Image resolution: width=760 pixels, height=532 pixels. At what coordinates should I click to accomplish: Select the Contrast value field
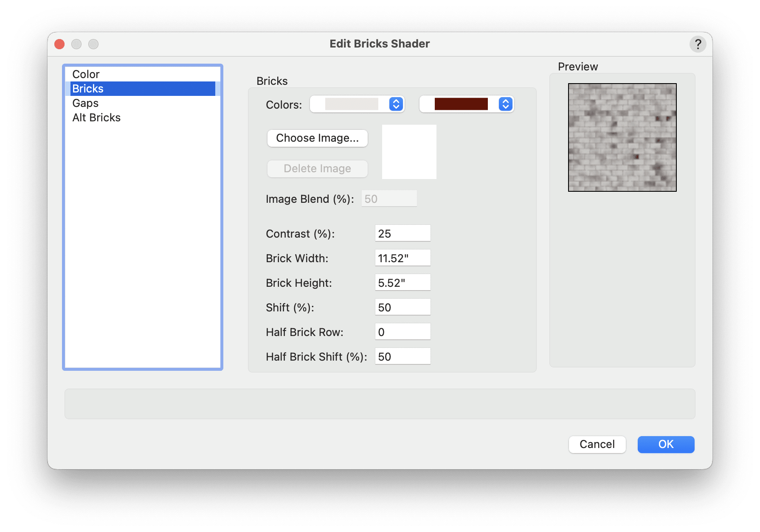pyautogui.click(x=402, y=232)
